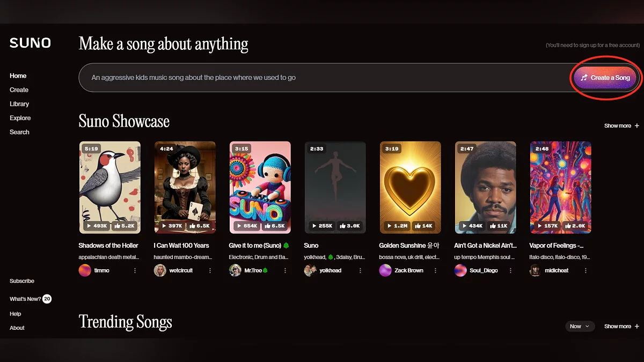Click the SUNO logo
Screen dimensions: 644x362
click(30, 43)
